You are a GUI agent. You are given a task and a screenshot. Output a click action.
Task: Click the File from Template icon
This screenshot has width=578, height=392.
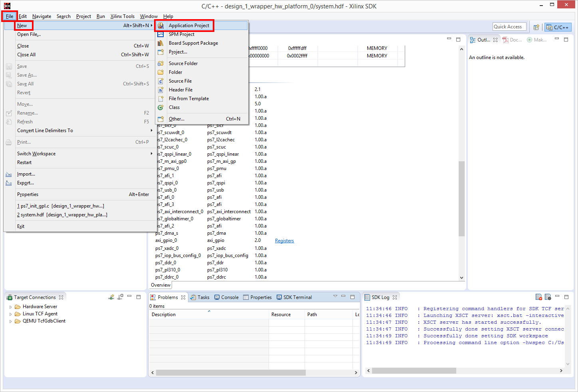pyautogui.click(x=160, y=99)
